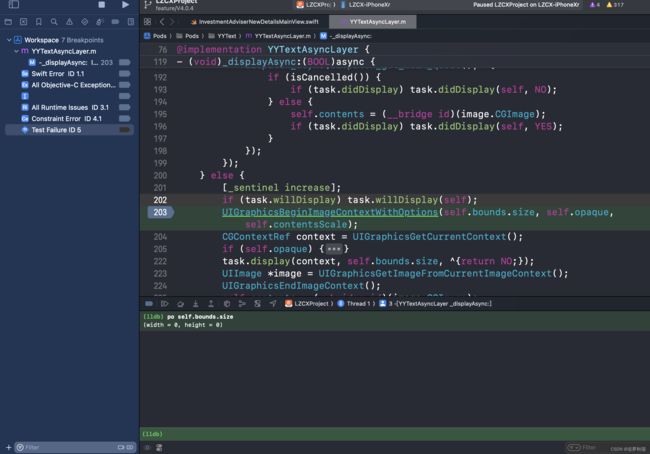Image resolution: width=650 pixels, height=454 pixels.
Task: Open the purple runtime issues indicator in toolbar
Action: [x=595, y=5]
